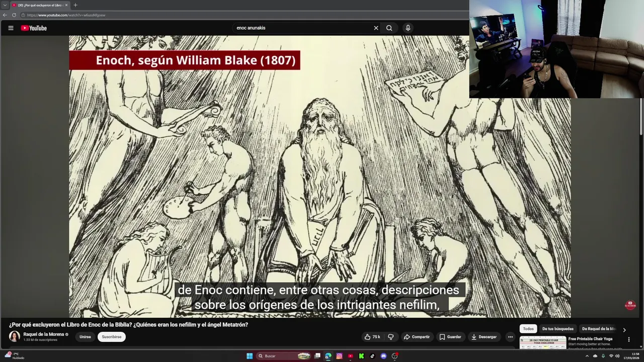Go back with the browser back arrow
The image size is (644, 362).
(5, 15)
